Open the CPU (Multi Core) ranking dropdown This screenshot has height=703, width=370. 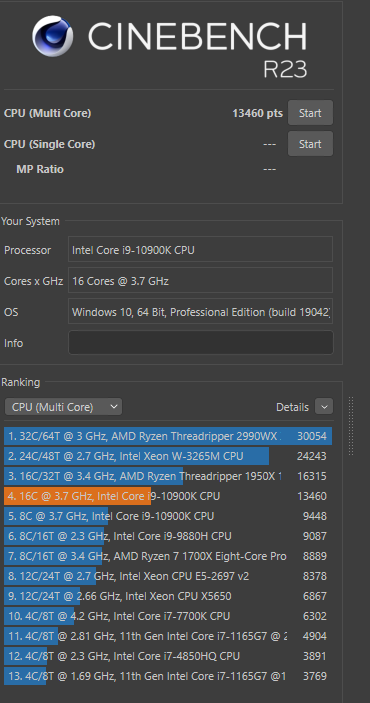pos(63,407)
